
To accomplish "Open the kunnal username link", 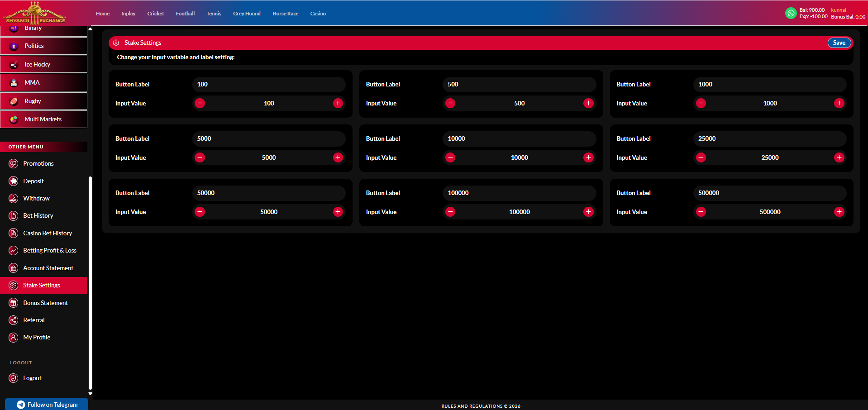I will click(x=839, y=10).
